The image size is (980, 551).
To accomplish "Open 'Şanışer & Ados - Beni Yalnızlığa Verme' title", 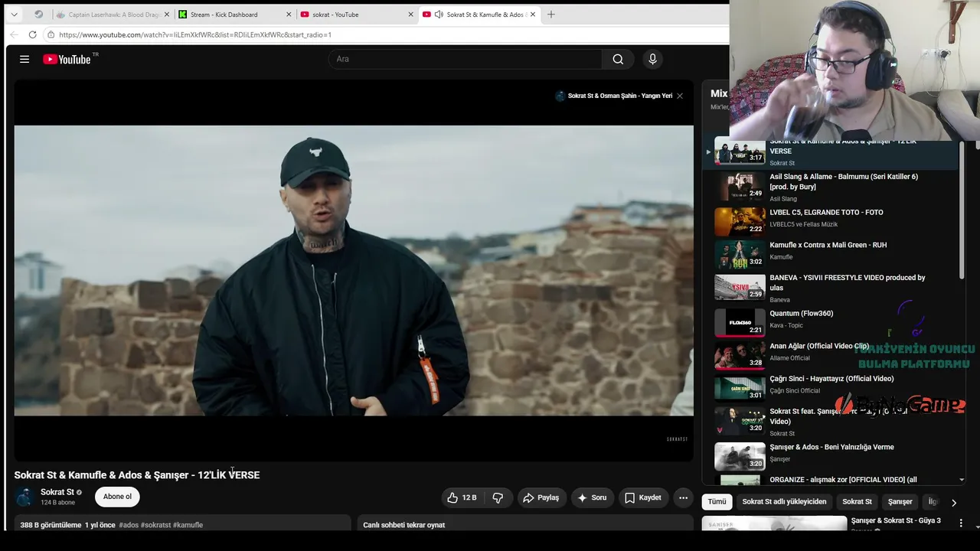I will point(831,447).
